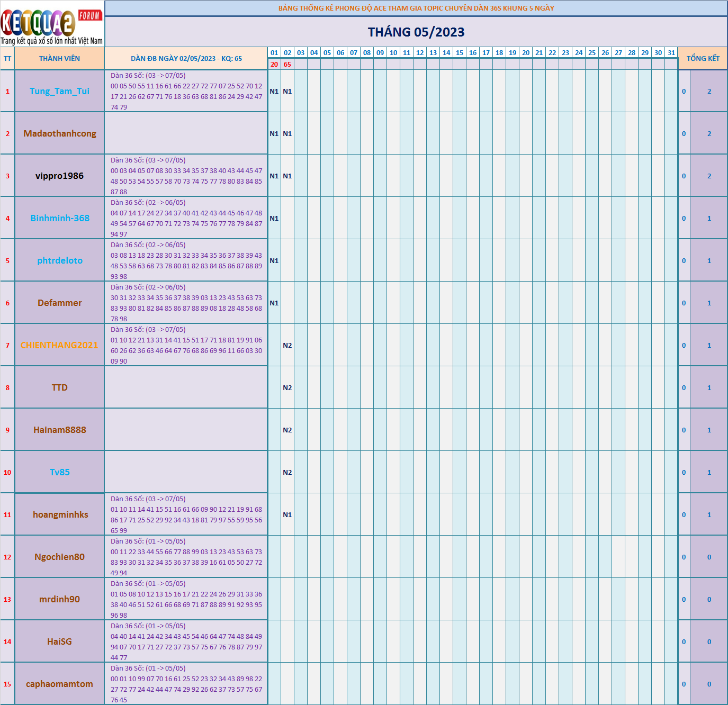Click result 65 under day 02
Screen dimensions: 728x705
[287, 65]
